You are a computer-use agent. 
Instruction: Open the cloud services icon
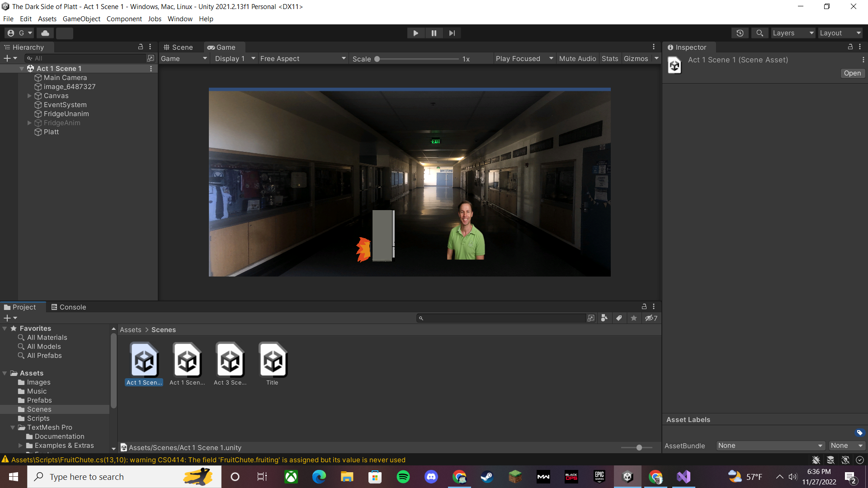[x=45, y=33]
